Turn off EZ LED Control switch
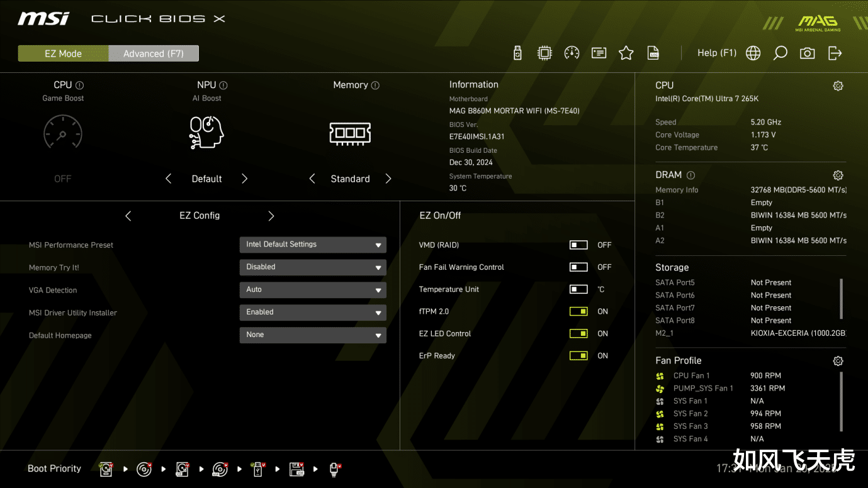868x488 pixels. point(578,333)
